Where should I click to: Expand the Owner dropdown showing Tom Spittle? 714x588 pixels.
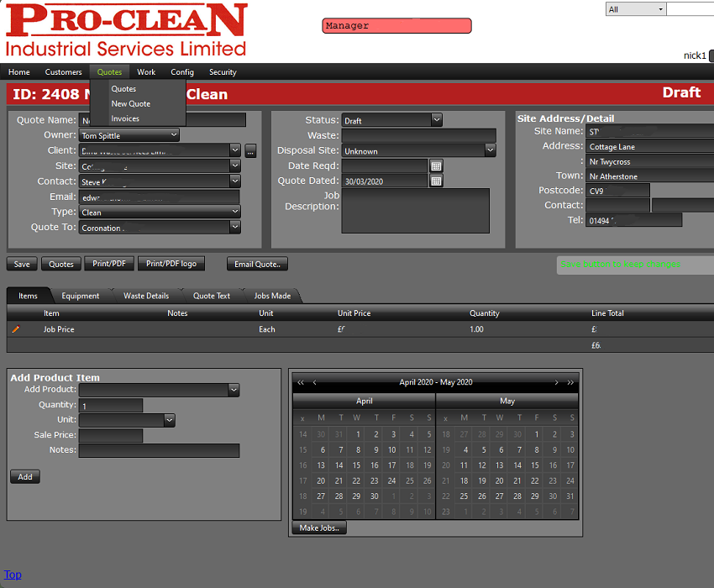coord(174,135)
